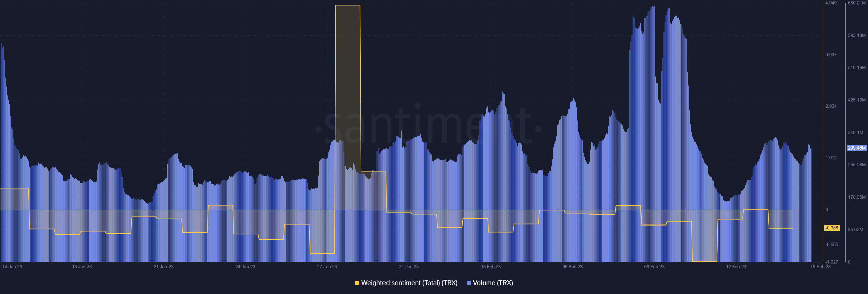Click the 170.05M volume axis value
This screenshot has width=868, height=294.
(x=857, y=197)
